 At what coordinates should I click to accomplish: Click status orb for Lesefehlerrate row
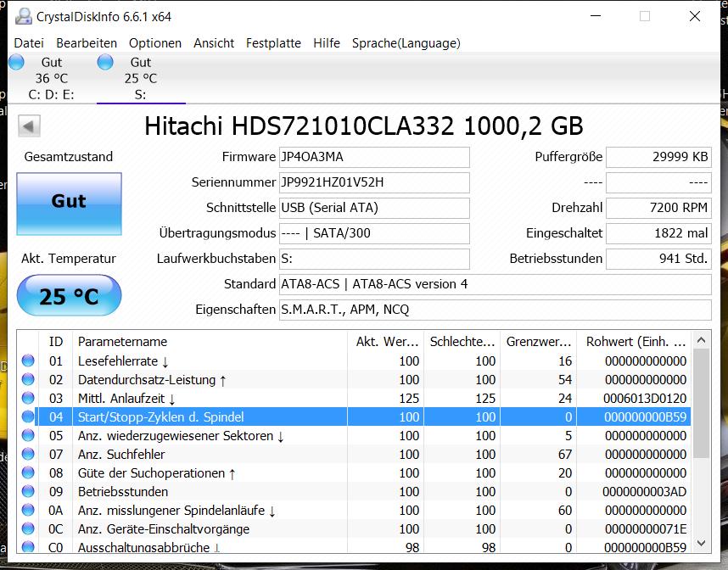click(28, 360)
